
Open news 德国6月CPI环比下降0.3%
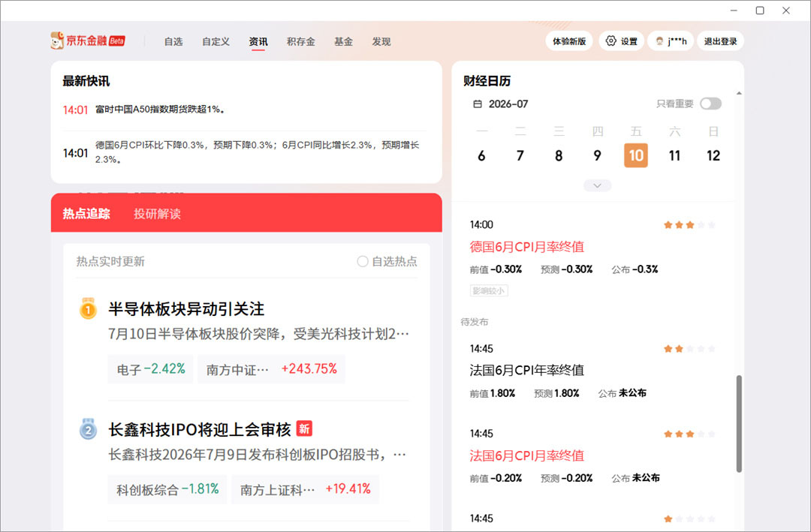click(x=258, y=152)
